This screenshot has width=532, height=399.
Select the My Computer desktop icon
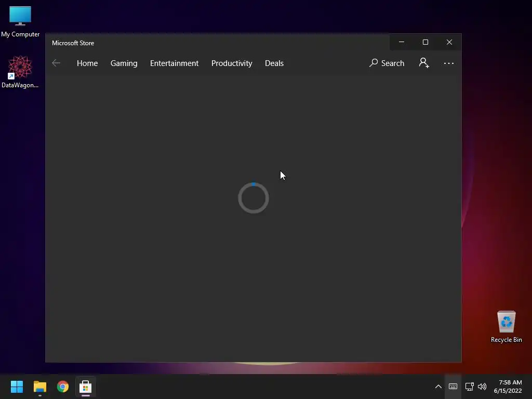[x=20, y=22]
